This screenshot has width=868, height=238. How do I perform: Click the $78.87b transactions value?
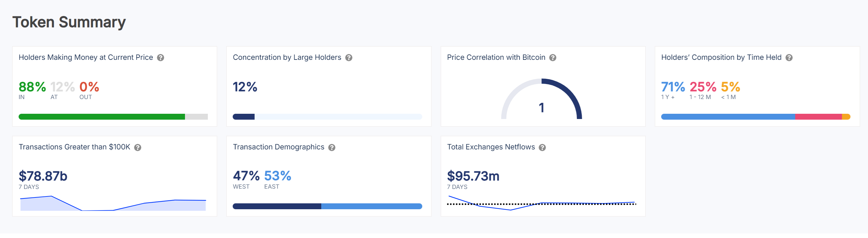point(43,176)
